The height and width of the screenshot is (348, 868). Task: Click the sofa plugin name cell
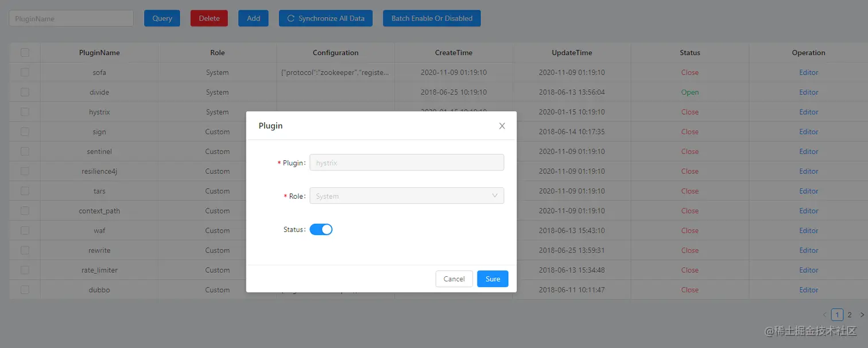[x=99, y=72]
